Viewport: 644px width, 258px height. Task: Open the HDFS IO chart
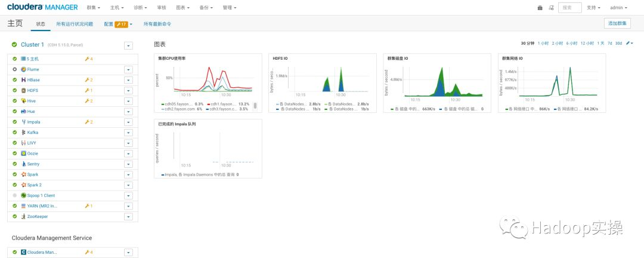coord(323,83)
